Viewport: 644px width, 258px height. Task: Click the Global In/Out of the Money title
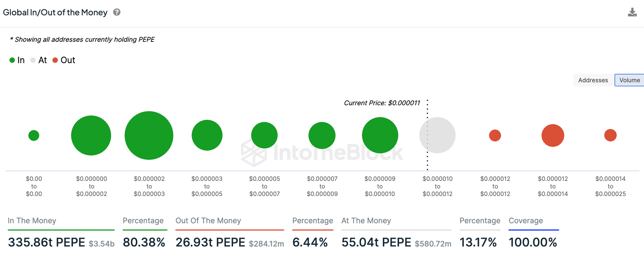click(55, 13)
